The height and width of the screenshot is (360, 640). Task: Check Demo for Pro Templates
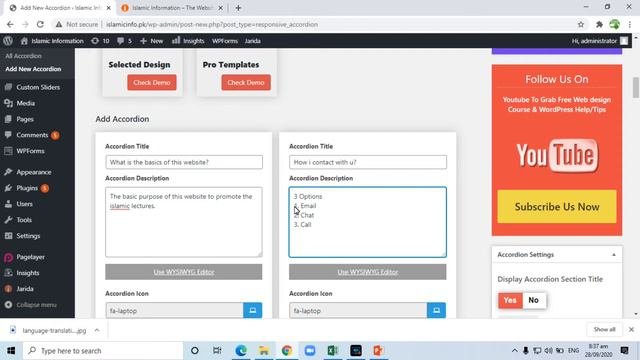pos(246,82)
